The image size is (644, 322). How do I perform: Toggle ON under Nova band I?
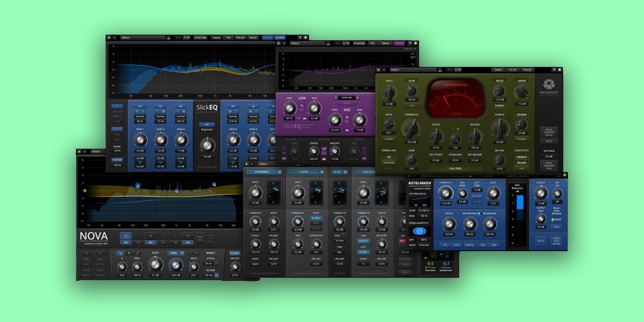click(126, 242)
